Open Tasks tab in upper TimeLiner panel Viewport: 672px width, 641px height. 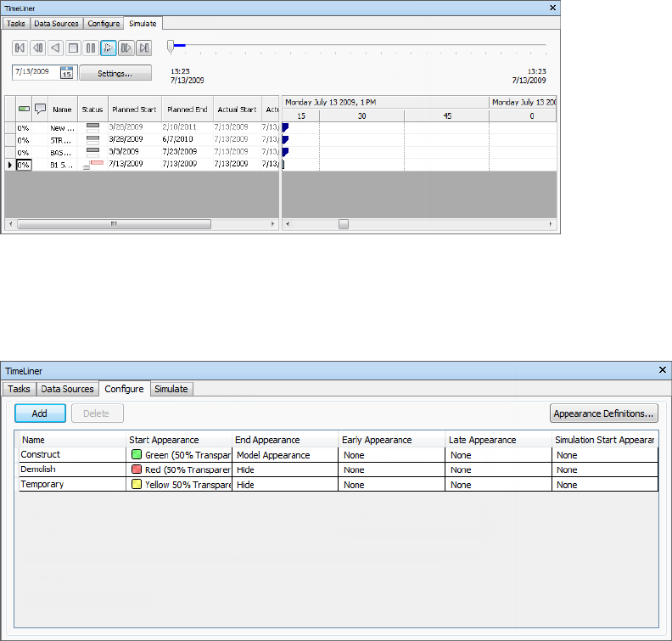pos(16,23)
